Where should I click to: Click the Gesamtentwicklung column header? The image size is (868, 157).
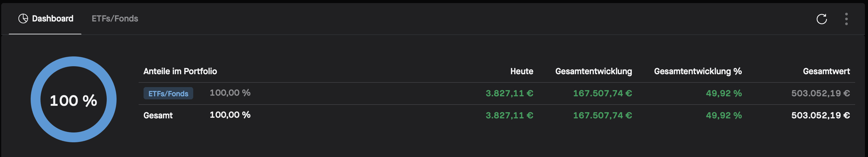pos(593,71)
